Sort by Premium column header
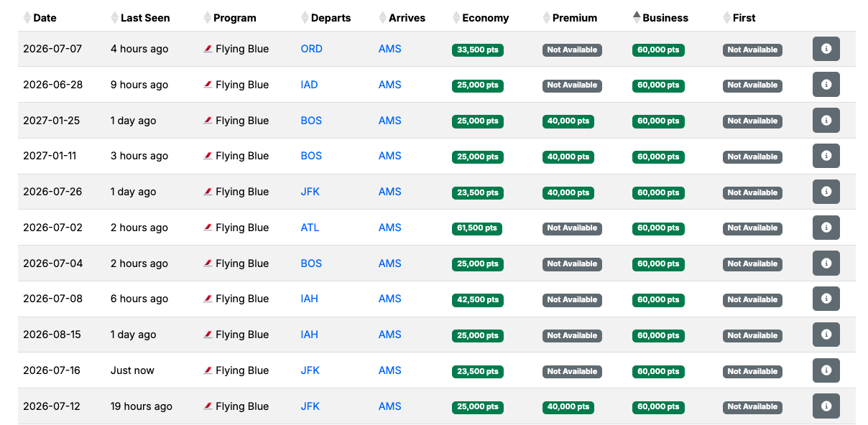Screen dimensions: 868x425 coord(571,18)
